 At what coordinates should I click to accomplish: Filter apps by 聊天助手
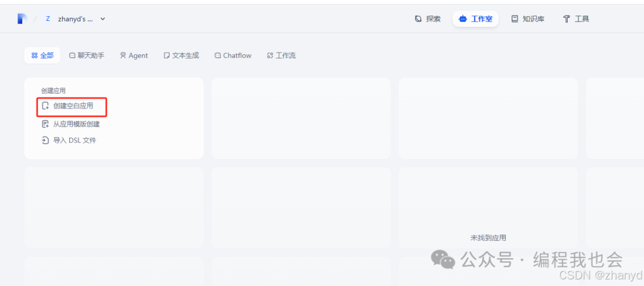(x=86, y=55)
